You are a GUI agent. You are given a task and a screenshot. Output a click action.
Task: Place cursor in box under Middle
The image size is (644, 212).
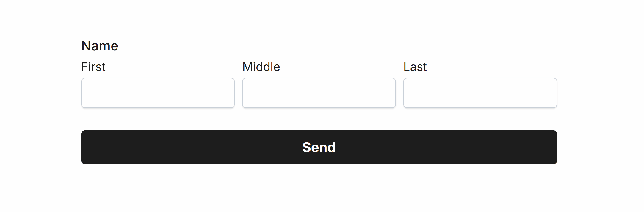319,93
